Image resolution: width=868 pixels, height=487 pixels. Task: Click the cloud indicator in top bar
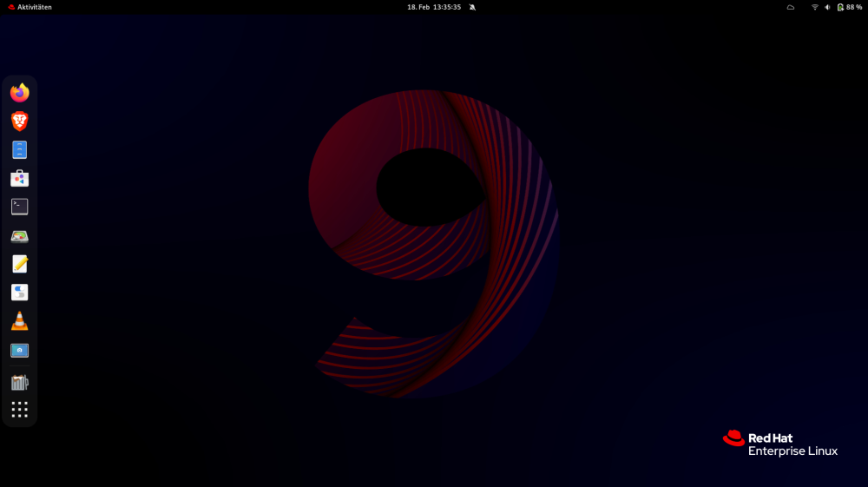(x=791, y=7)
